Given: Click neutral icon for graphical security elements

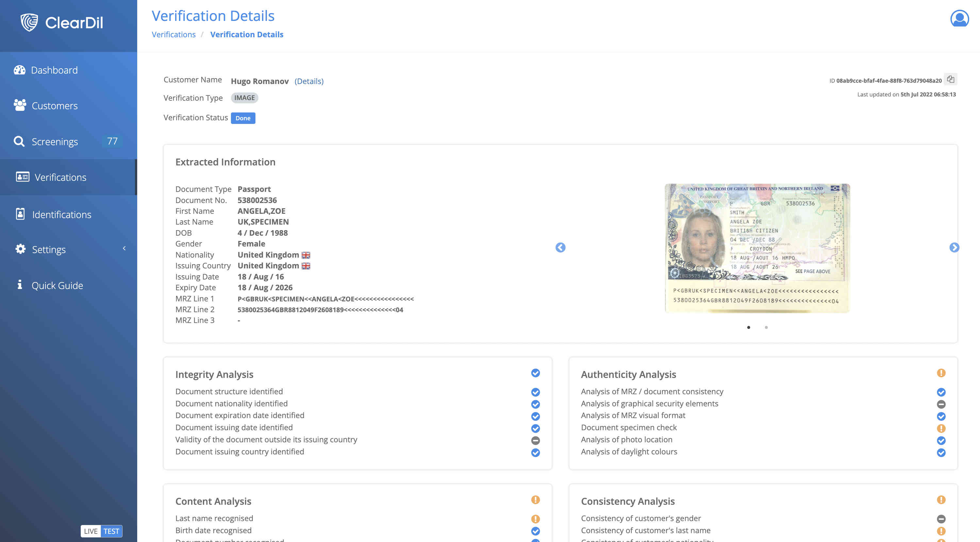Looking at the screenshot, I should click(x=941, y=404).
